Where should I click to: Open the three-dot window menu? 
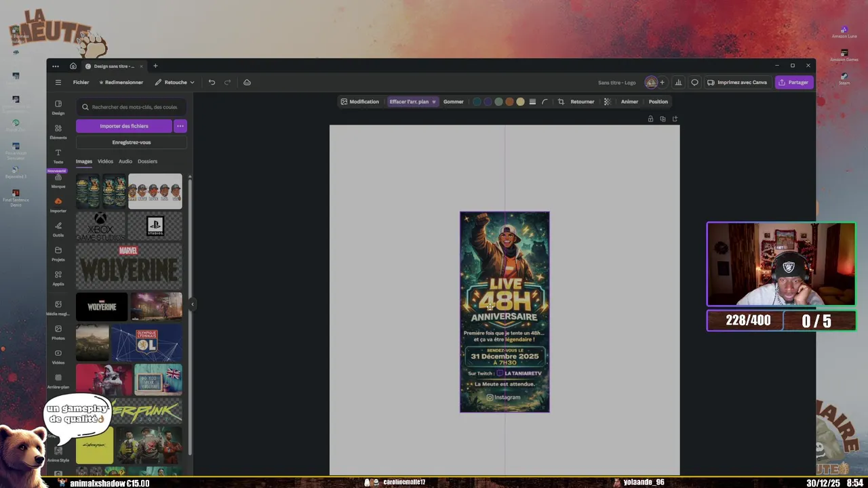pos(56,66)
